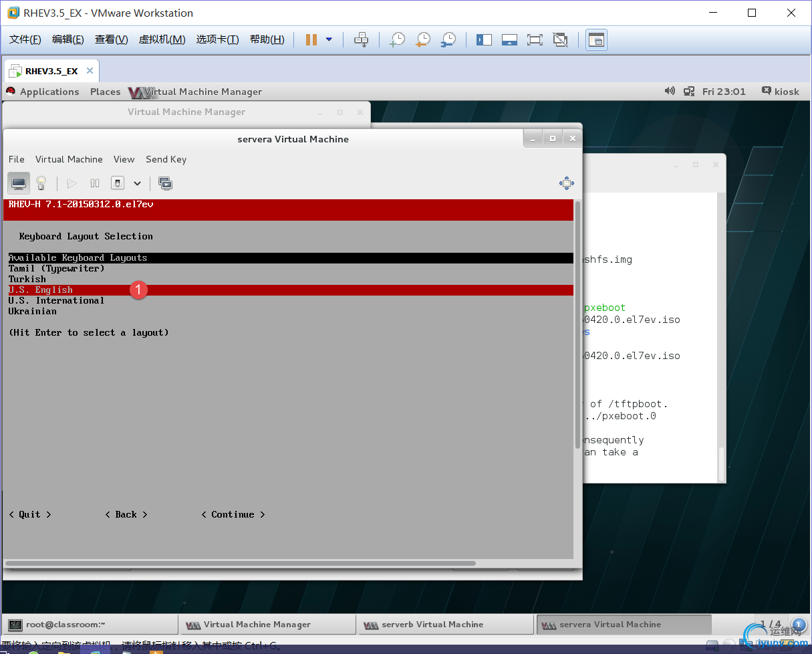812x654 pixels.
Task: Click the console view icon at toolbar end
Action: 596,40
